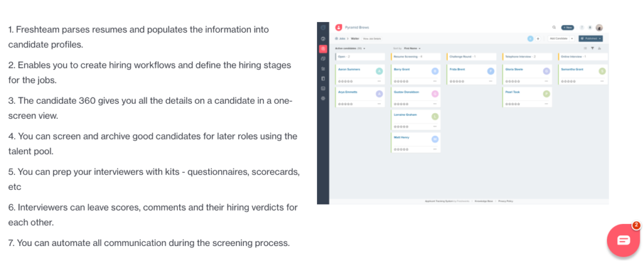This screenshot has width=644, height=261.
Task: Open more options on Aaron Summers card
Action: click(379, 81)
